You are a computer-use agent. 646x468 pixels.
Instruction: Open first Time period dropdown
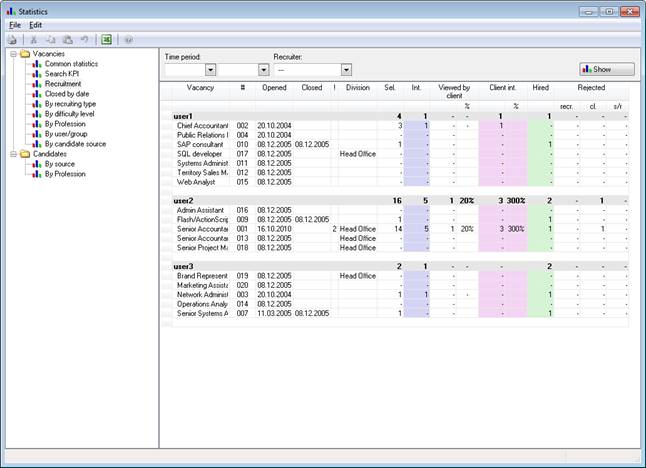[211, 70]
